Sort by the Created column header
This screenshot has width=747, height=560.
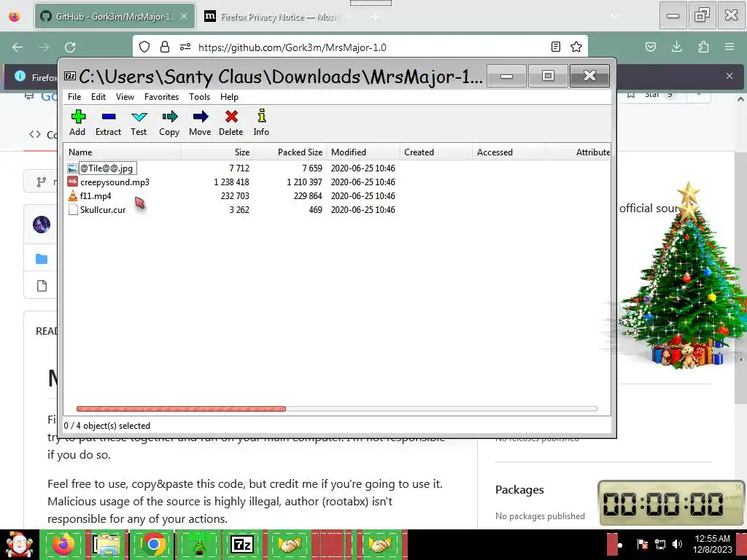point(436,152)
